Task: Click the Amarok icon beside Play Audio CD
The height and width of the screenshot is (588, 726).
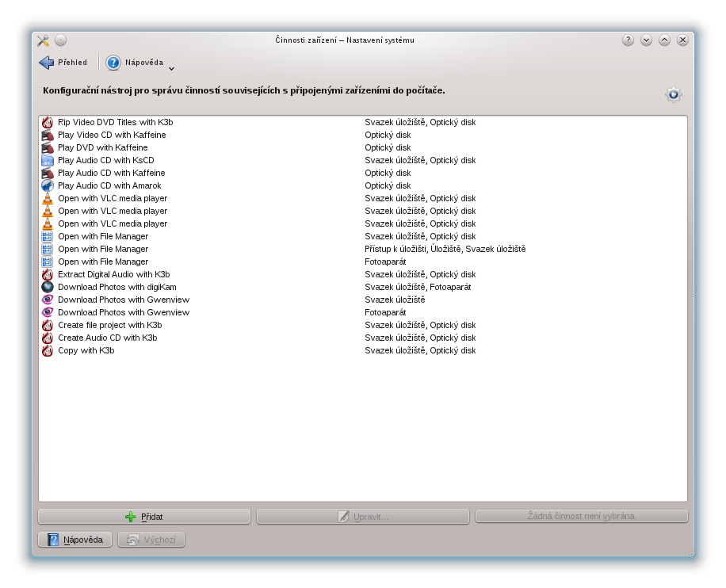Action: point(48,185)
